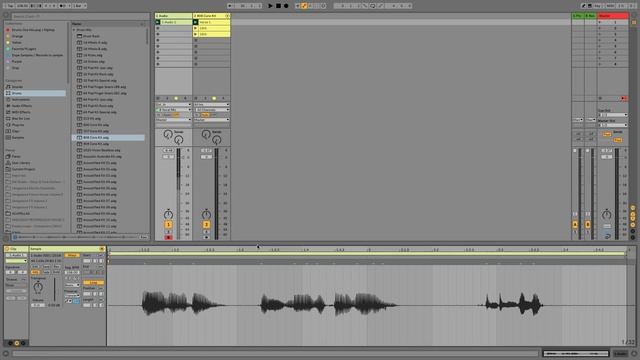
Task: Toggle the Master solo/cue switch
Action: (x=607, y=226)
